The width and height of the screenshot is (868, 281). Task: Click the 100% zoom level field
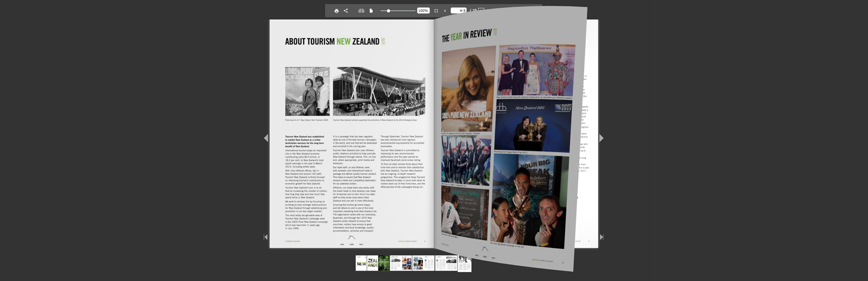tap(423, 11)
